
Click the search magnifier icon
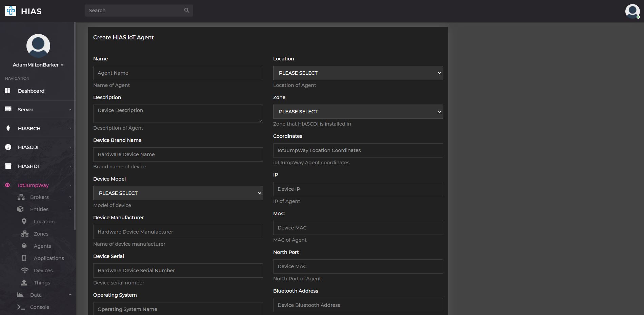click(x=186, y=11)
